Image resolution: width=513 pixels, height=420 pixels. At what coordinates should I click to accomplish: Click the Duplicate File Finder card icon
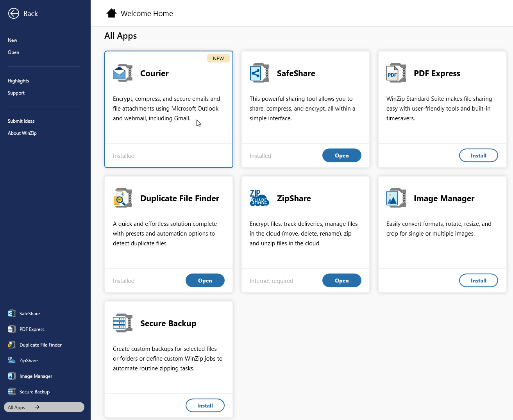point(123,198)
